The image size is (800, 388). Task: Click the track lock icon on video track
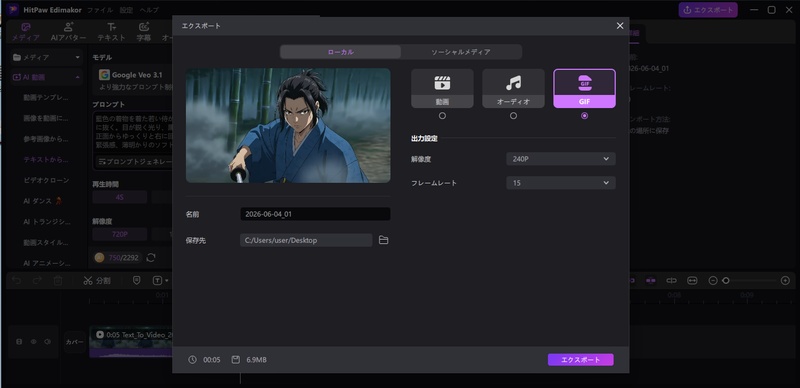pos(19,342)
